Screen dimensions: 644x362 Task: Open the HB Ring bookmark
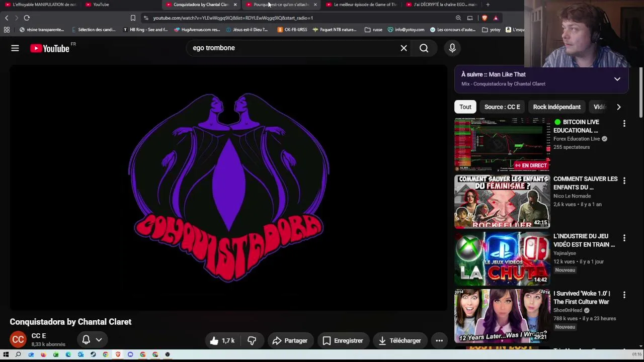coord(145,30)
